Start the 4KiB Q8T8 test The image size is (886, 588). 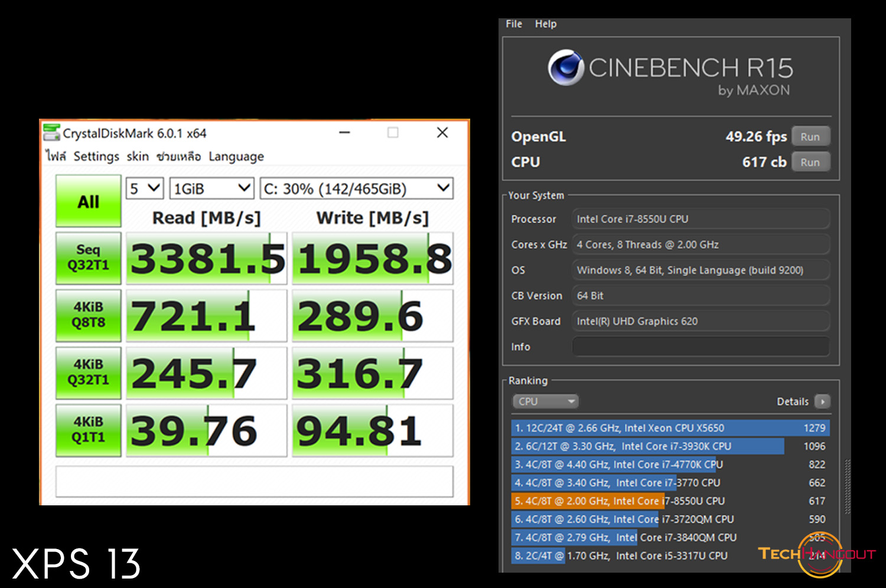pos(89,315)
